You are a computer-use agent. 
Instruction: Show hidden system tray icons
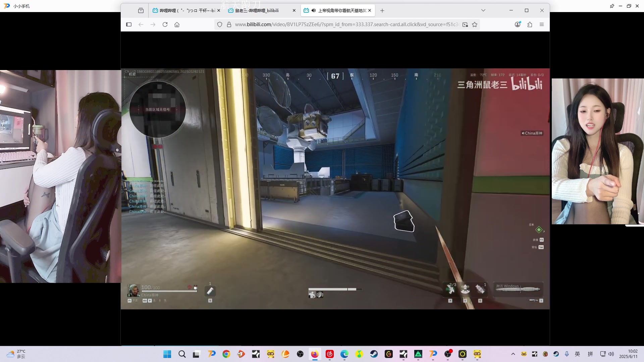(x=513, y=354)
